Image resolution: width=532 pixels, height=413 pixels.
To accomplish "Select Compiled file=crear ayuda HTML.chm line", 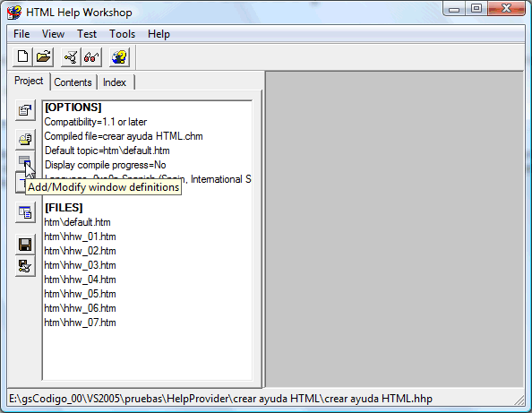I will point(124,136).
